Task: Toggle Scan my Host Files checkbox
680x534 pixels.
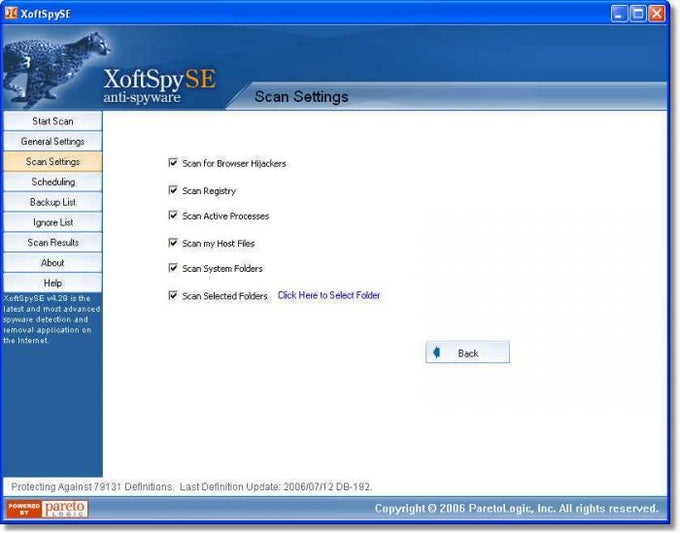Action: coord(173,243)
